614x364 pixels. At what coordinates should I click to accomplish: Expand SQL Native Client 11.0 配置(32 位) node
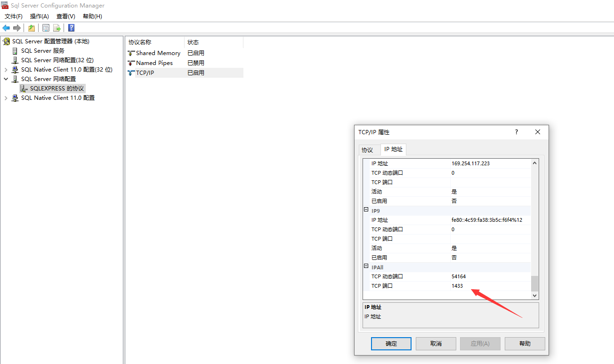click(6, 69)
